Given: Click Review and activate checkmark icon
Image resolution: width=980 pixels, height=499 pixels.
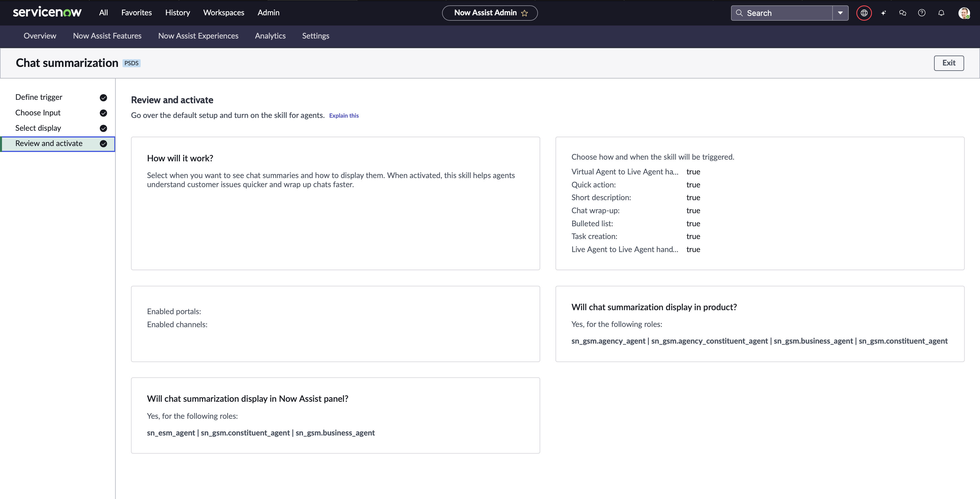Looking at the screenshot, I should (103, 144).
